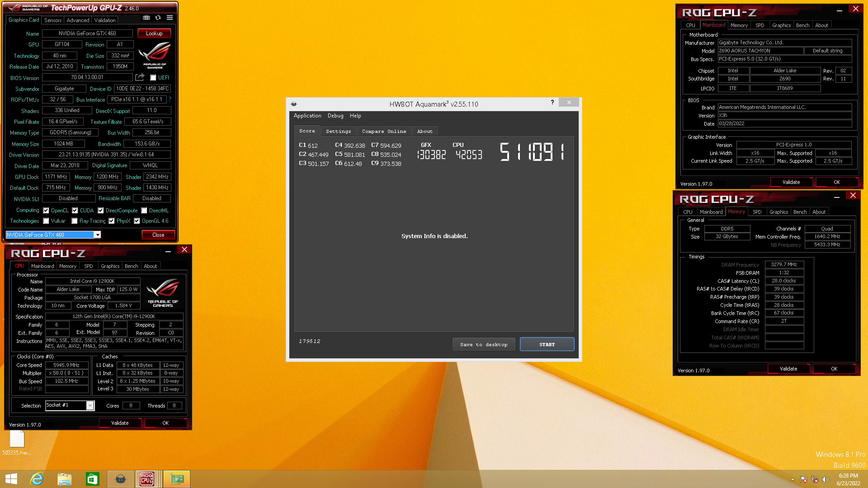868x488 pixels.
Task: Toggle Ray Tracing checkbox
Action: pyautogui.click(x=75, y=221)
